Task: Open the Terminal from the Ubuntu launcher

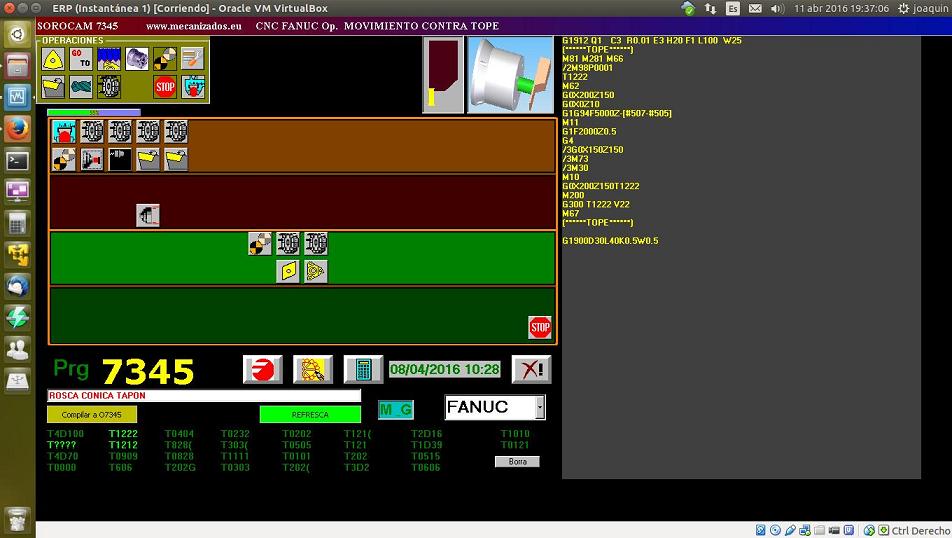Action: pos(17,160)
